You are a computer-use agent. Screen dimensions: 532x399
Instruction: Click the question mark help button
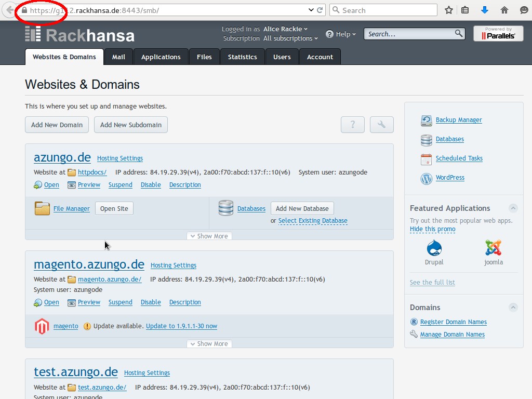pos(353,125)
